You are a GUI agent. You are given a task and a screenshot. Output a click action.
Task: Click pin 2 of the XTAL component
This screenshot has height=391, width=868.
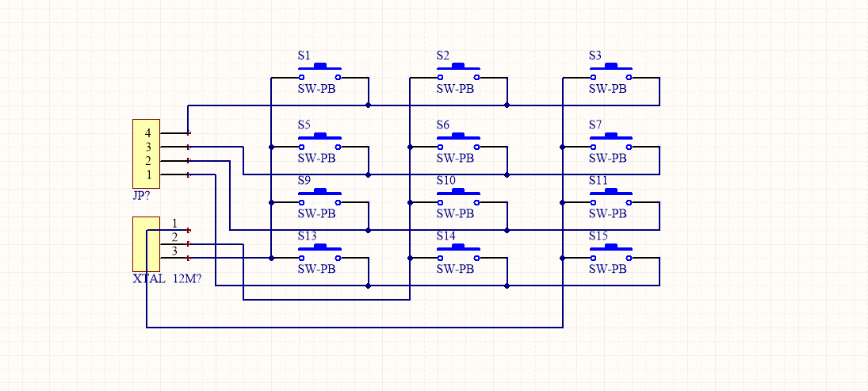[x=174, y=243]
